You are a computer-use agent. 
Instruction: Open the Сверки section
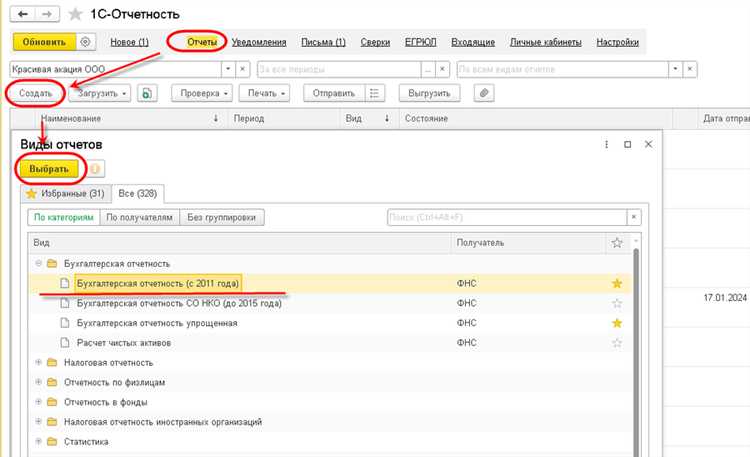point(375,42)
